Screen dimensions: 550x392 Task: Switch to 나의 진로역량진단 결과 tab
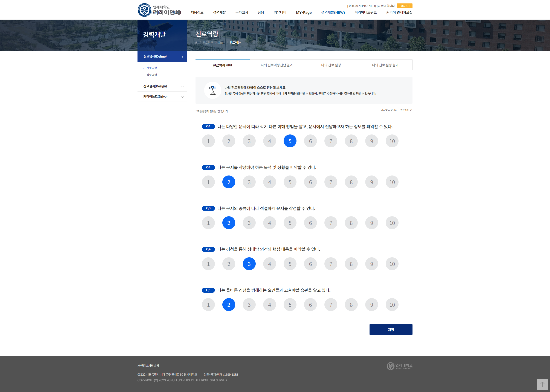tap(277, 65)
